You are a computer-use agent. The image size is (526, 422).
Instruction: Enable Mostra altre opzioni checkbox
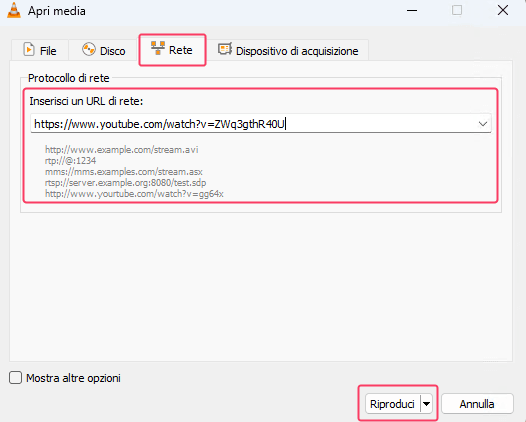click(15, 378)
